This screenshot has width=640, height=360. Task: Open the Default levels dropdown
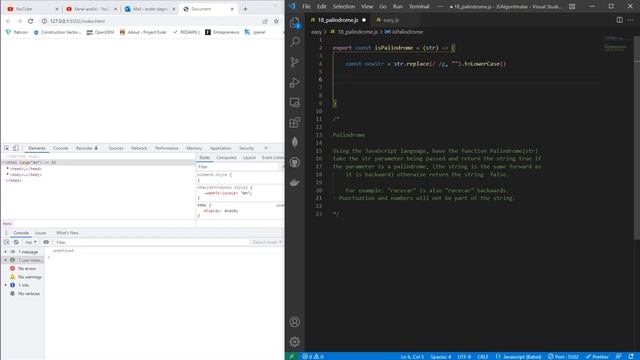pos(267,242)
